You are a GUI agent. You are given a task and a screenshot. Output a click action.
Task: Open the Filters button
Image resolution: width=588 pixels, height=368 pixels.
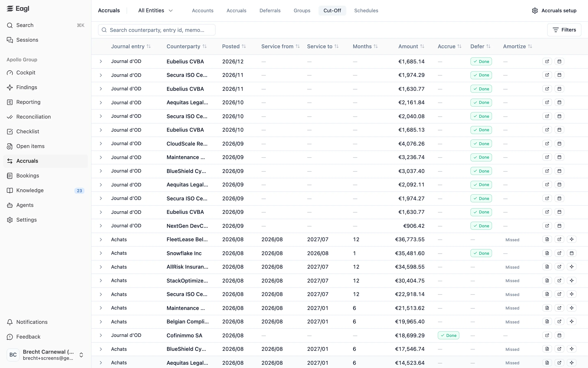[x=564, y=30]
